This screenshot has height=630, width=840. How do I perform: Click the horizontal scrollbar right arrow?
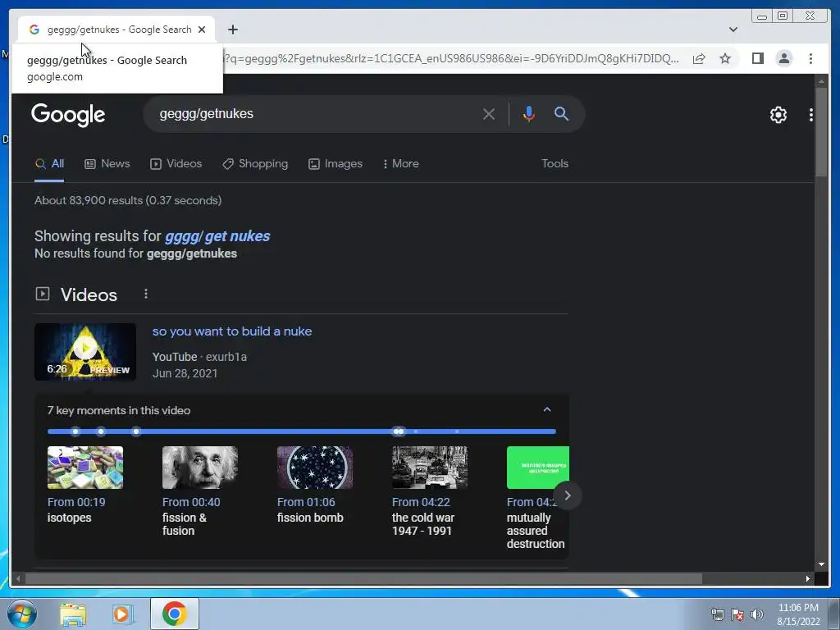point(808,578)
